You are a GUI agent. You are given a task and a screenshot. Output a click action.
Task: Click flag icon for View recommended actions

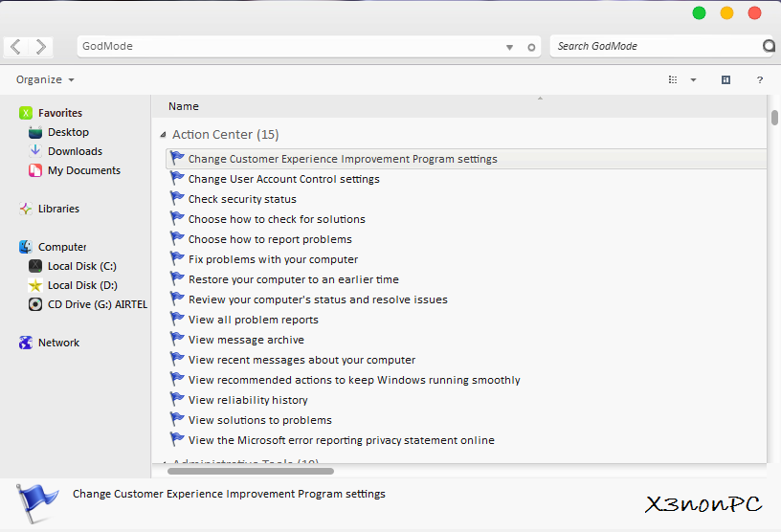[x=177, y=379]
